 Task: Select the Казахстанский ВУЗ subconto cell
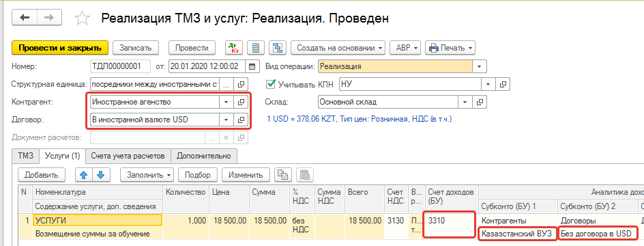click(518, 234)
